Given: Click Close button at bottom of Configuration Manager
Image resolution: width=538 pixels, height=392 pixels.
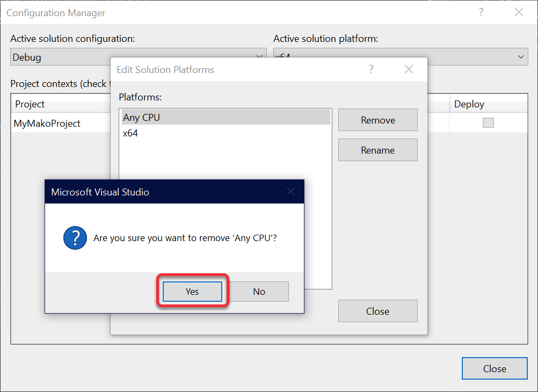Looking at the screenshot, I should click(x=494, y=369).
